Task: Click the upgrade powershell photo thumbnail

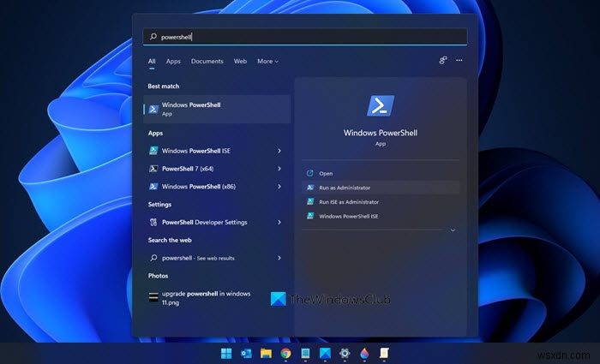Action: [153, 297]
